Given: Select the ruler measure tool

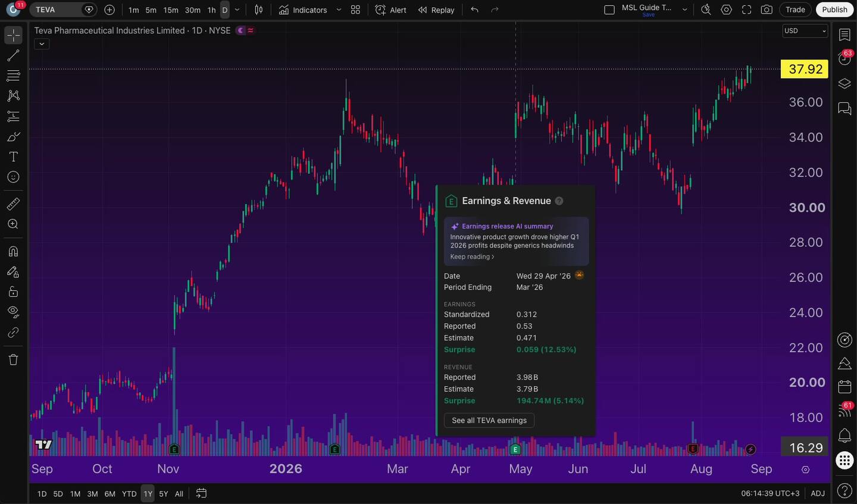Looking at the screenshot, I should coord(13,204).
